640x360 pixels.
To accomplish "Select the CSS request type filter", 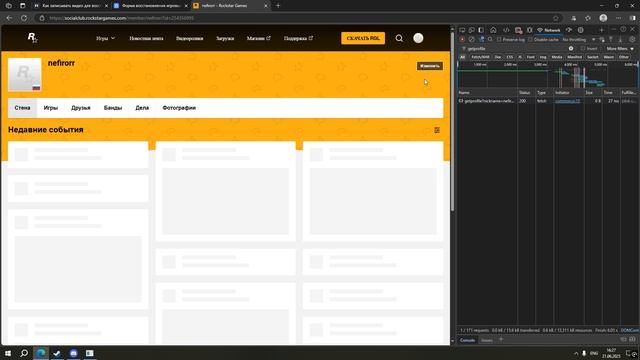I will (510, 57).
